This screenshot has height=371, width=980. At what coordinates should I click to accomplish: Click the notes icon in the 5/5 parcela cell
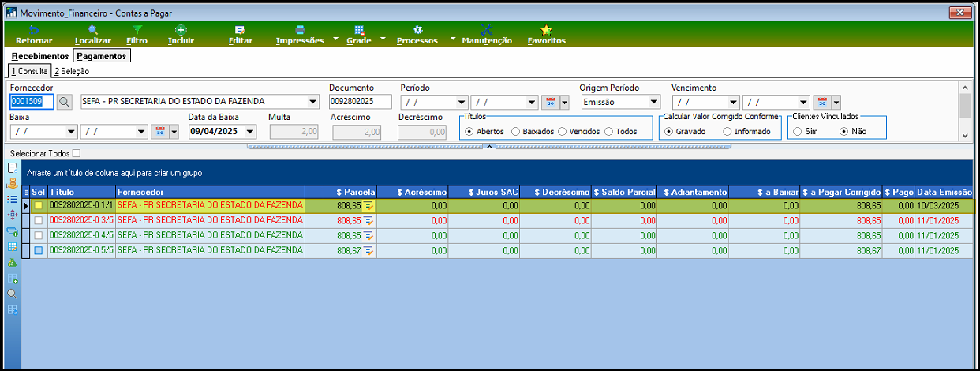point(368,251)
